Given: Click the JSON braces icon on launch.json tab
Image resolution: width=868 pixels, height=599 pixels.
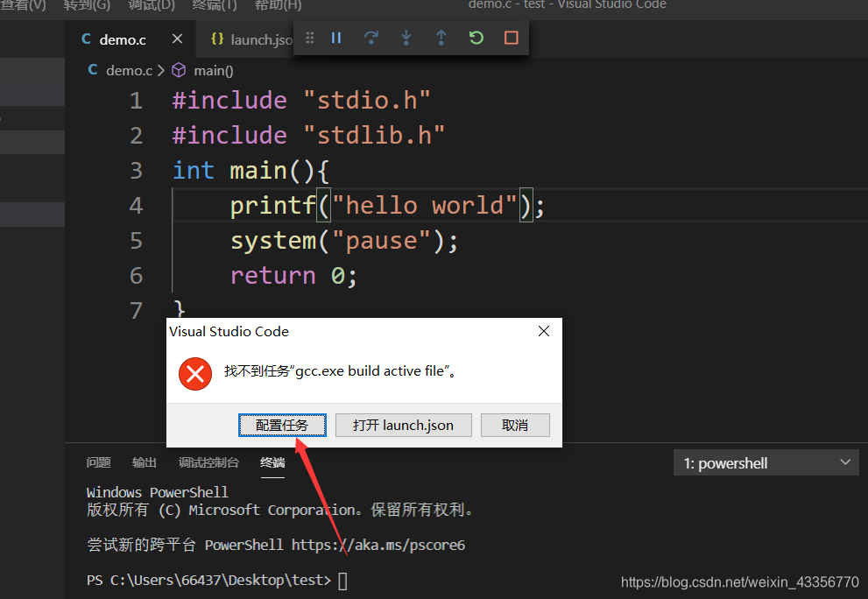Looking at the screenshot, I should [217, 39].
